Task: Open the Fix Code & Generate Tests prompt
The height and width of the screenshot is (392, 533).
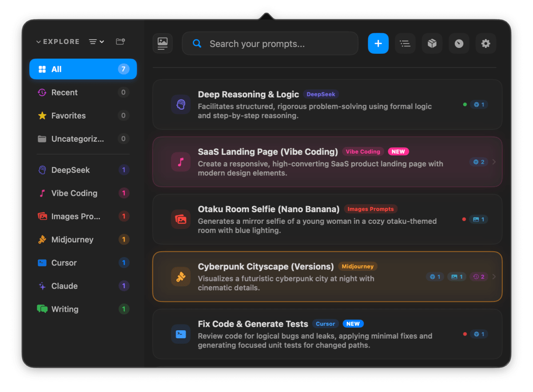Action: tap(327, 334)
